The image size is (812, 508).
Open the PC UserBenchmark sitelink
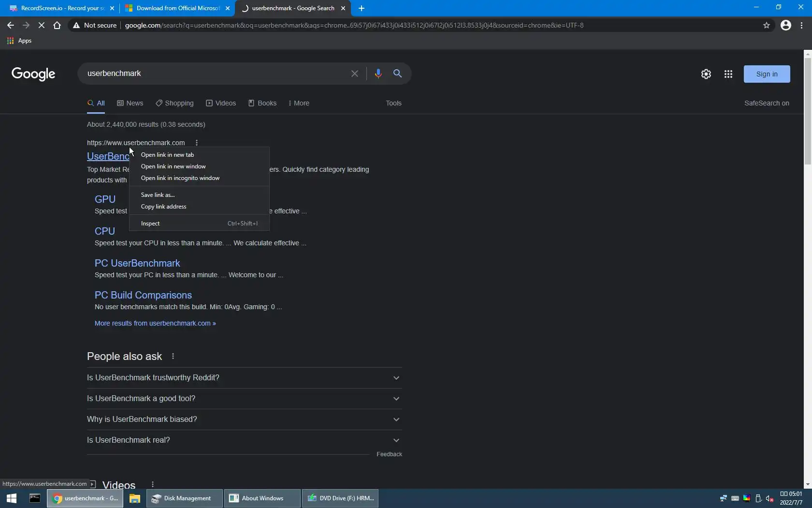[137, 263]
